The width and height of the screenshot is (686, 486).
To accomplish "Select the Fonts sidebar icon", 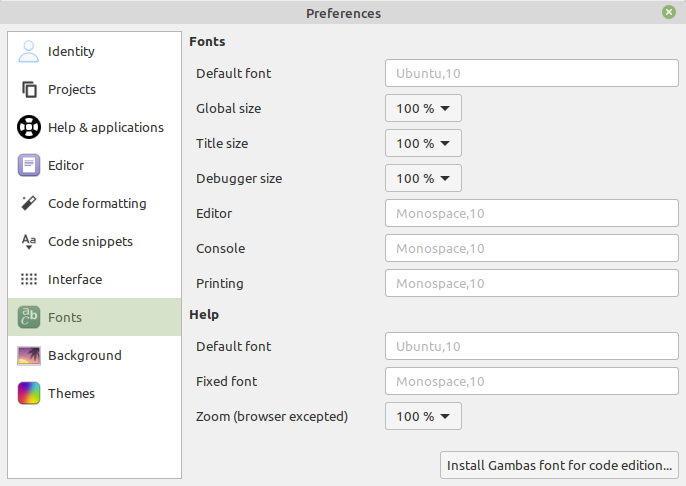I will 29,317.
